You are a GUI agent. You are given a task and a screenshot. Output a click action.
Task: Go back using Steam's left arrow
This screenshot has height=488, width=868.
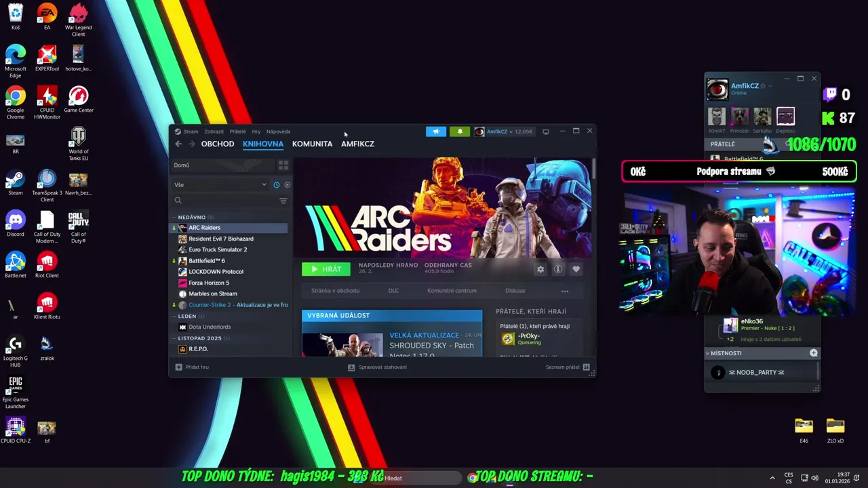(x=178, y=144)
